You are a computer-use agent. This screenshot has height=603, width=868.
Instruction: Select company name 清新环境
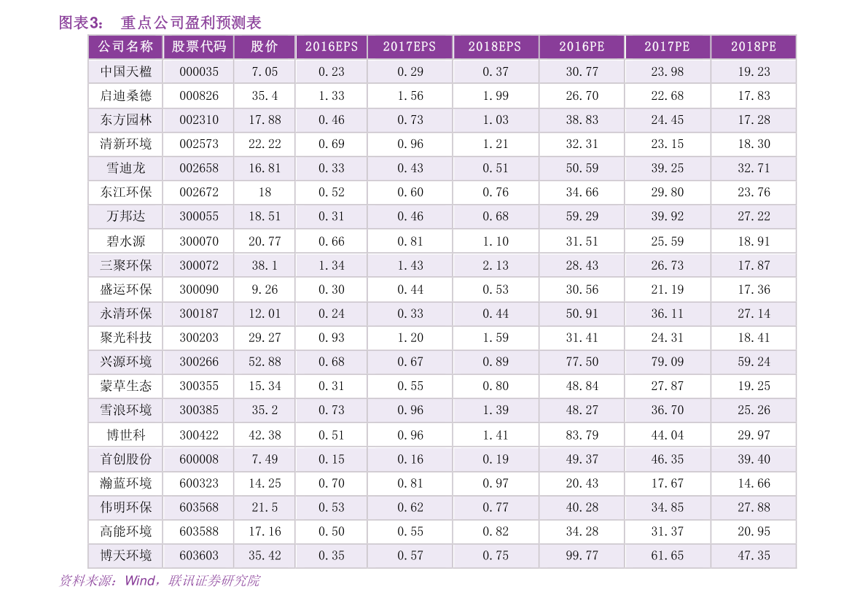click(125, 144)
